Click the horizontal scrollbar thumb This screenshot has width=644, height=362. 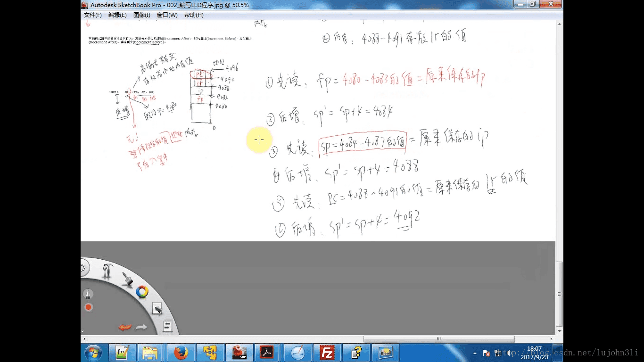[438, 339]
